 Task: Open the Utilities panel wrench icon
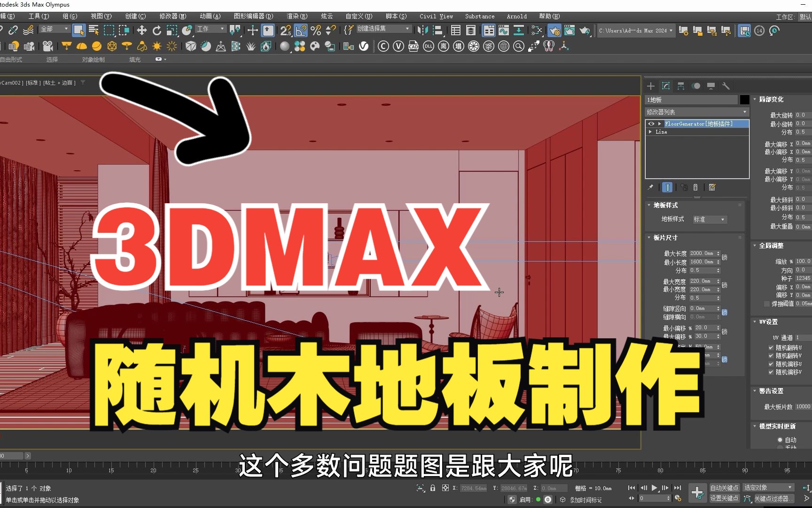click(x=726, y=86)
